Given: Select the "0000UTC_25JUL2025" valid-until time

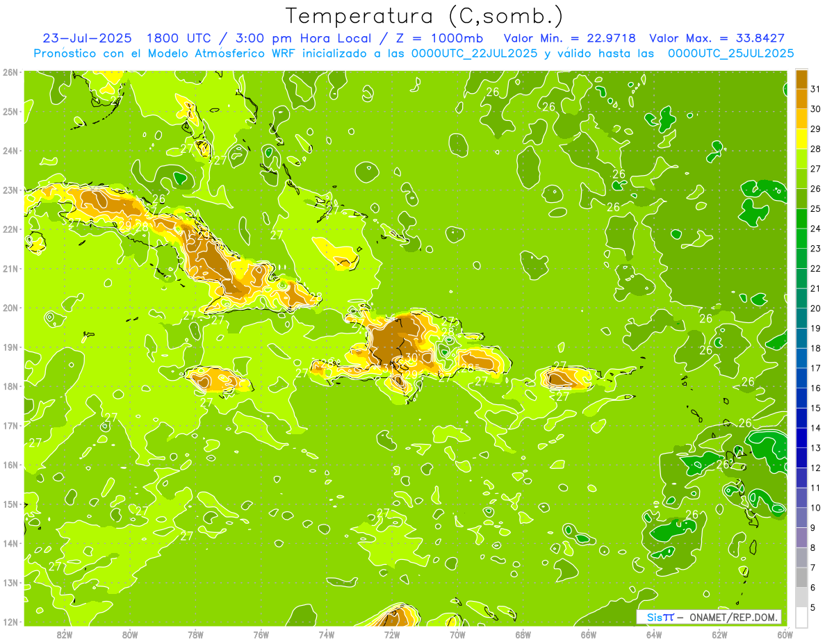Looking at the screenshot, I should click(x=730, y=53).
